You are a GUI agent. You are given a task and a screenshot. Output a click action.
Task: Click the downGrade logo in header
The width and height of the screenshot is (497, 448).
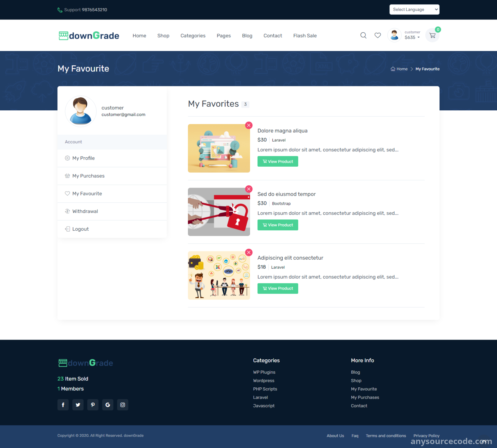click(x=89, y=35)
